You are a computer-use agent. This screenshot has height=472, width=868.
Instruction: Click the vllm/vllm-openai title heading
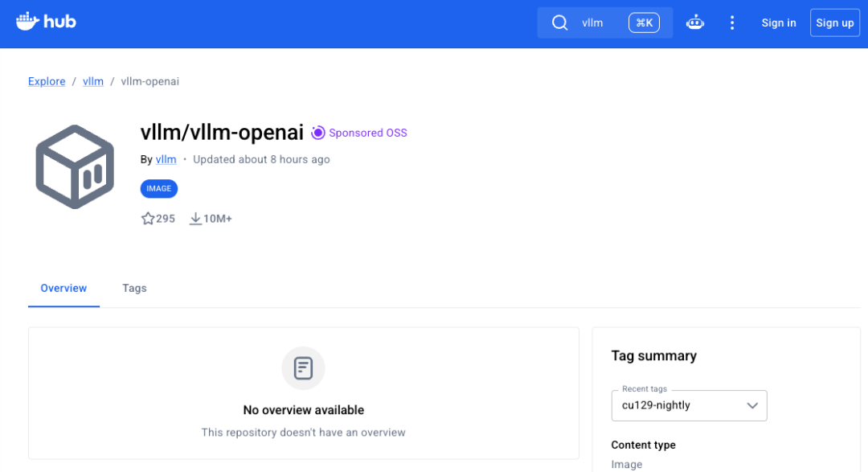(x=222, y=133)
